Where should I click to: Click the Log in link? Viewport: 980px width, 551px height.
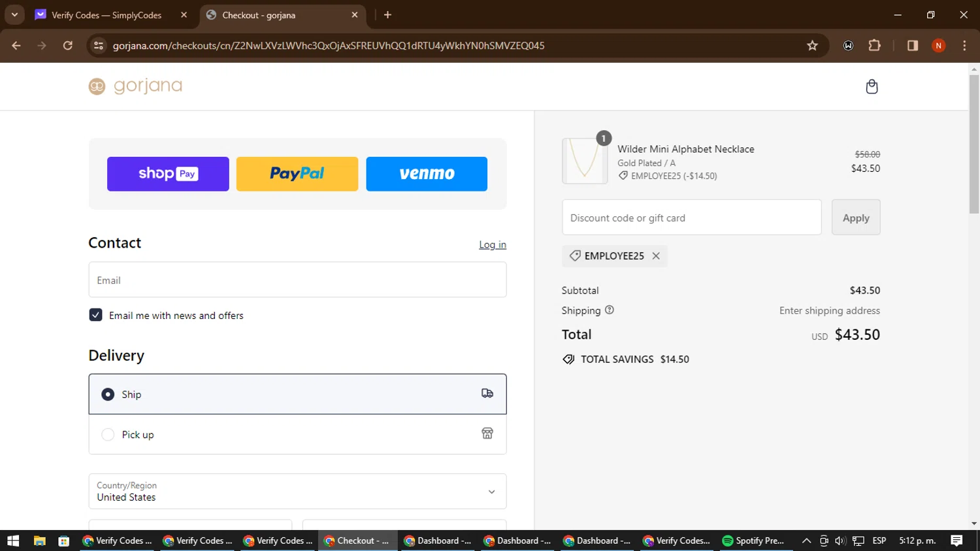pos(493,244)
